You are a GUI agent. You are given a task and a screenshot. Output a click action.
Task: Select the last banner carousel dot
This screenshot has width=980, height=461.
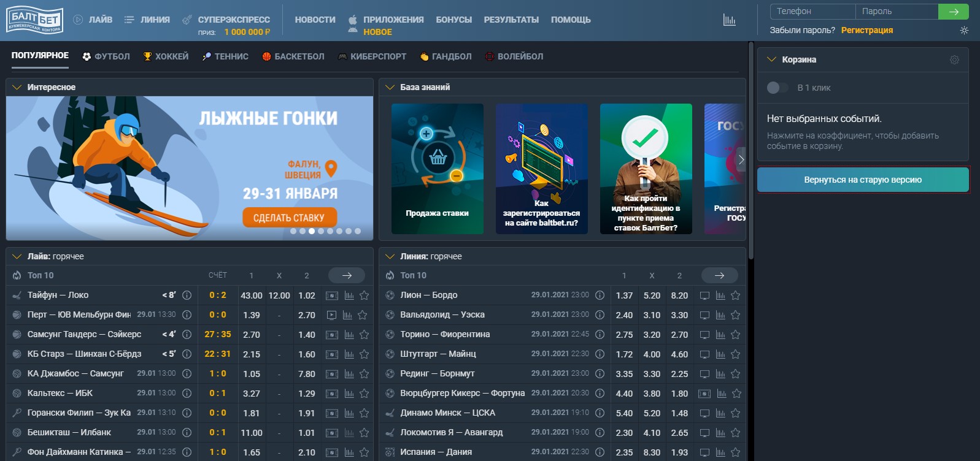(358, 231)
